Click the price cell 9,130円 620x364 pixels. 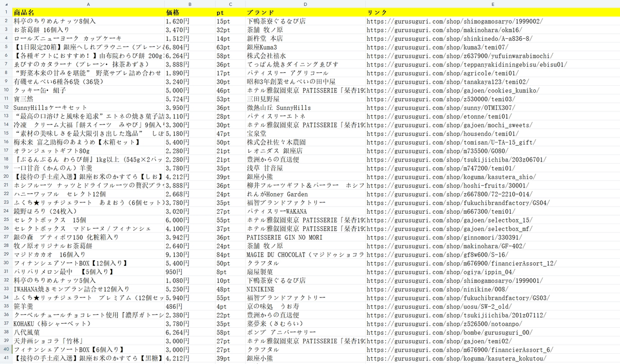[190, 254]
